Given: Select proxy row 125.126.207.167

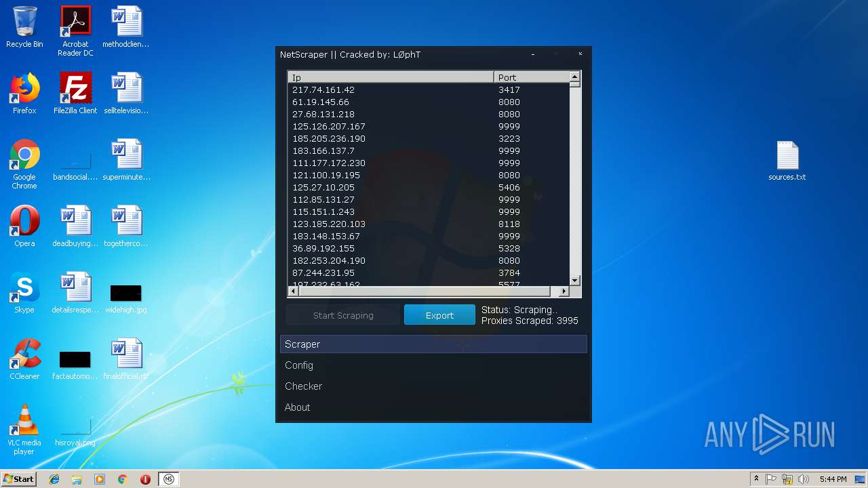Looking at the screenshot, I should click(x=429, y=126).
